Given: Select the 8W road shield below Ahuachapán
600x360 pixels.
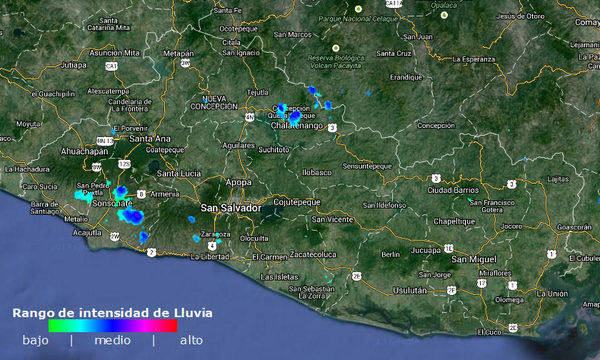Looking at the screenshot, I should click(96, 167).
